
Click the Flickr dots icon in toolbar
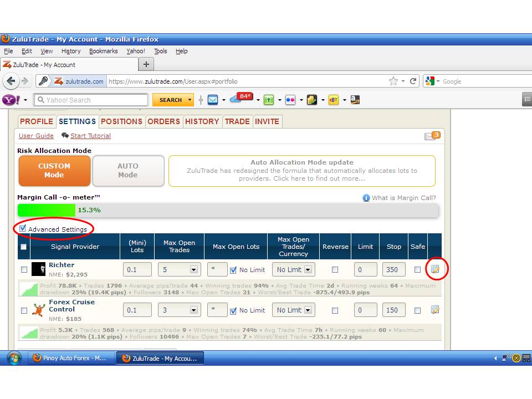(x=290, y=100)
